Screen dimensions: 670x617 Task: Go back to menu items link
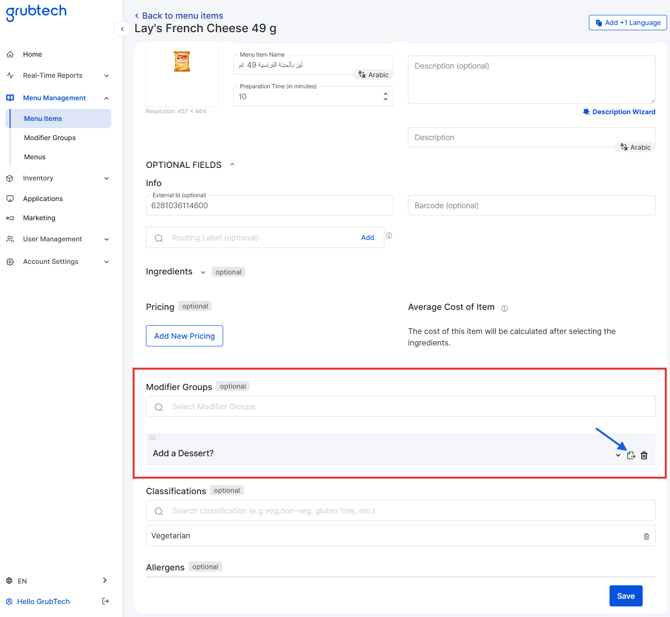179,16
